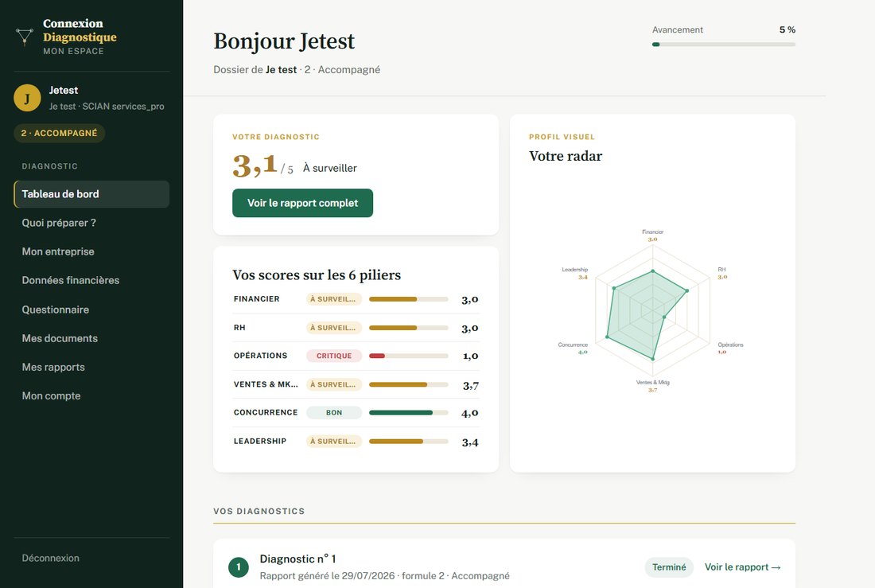This screenshot has width=875, height=588.
Task: Open Tableau de bord in sidebar
Action: (91, 194)
